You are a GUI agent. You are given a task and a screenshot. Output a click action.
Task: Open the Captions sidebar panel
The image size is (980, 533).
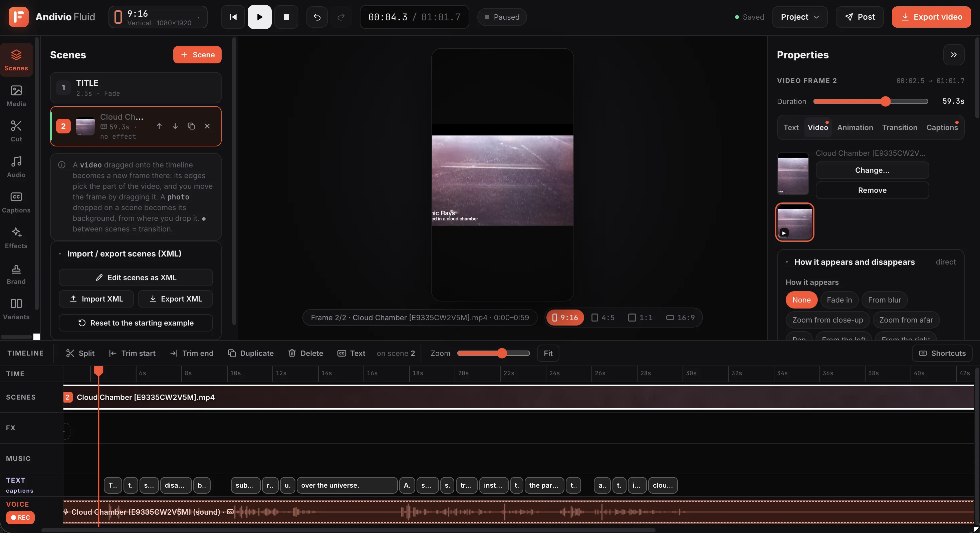[16, 202]
